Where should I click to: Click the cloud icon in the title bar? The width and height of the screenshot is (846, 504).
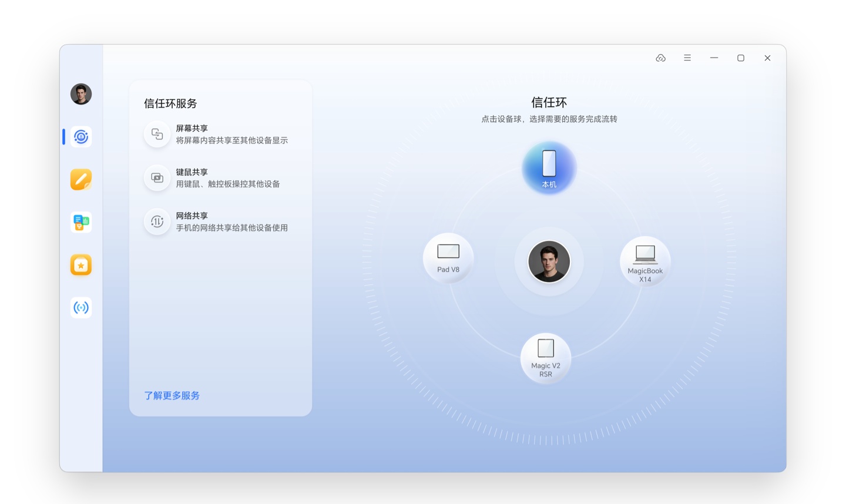point(660,58)
